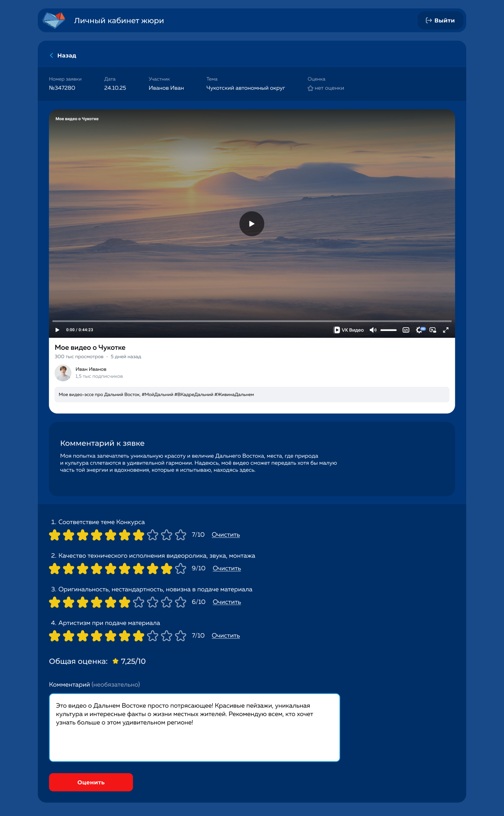The image size is (504, 816).
Task: Toggle subtitles in the video player
Action: pyautogui.click(x=406, y=330)
